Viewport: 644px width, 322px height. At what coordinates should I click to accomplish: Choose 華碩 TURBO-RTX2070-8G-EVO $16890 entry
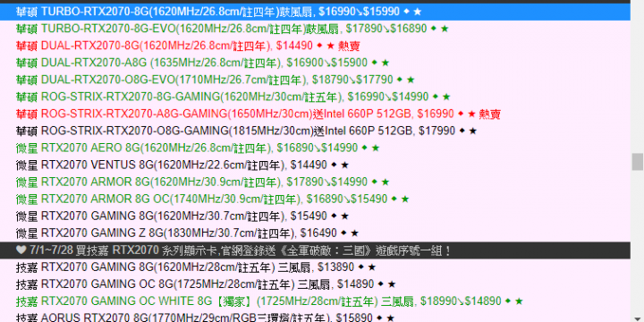tap(315, 29)
